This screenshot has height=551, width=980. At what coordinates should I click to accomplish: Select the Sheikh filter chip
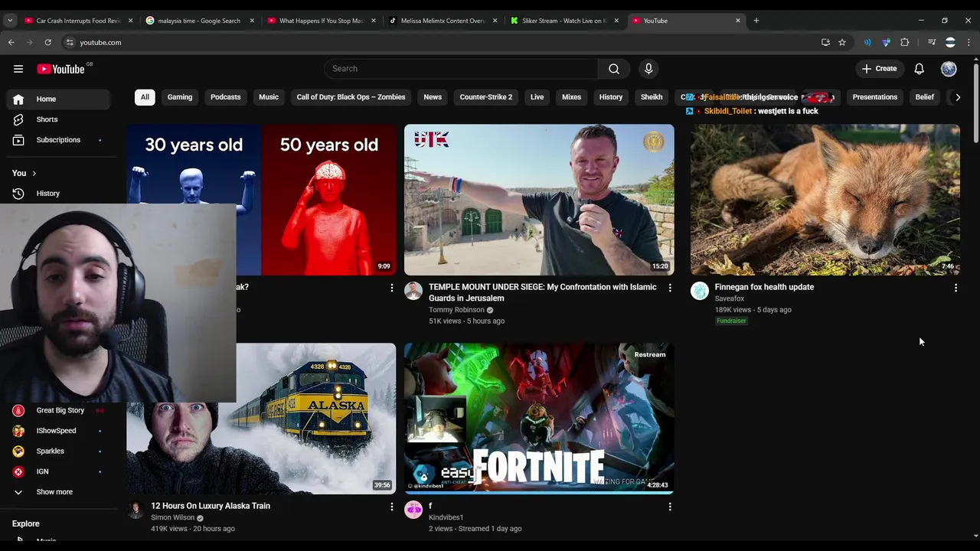pyautogui.click(x=652, y=97)
